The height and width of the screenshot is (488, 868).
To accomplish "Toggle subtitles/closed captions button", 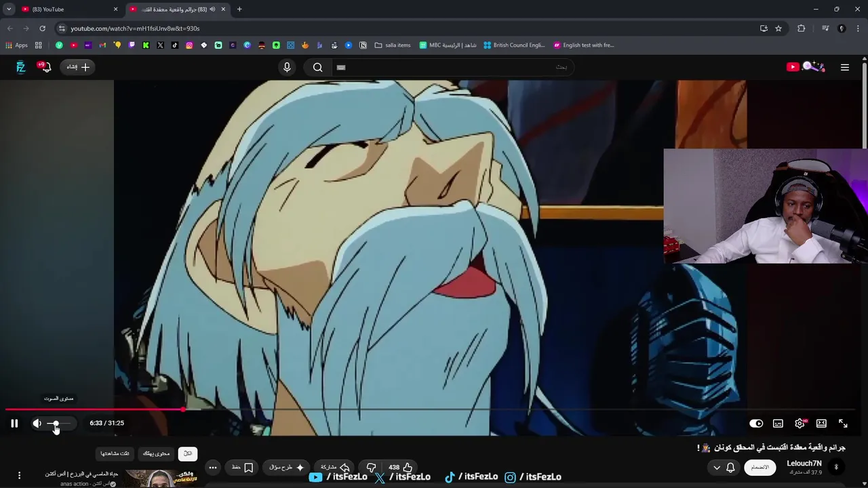I will [x=778, y=423].
